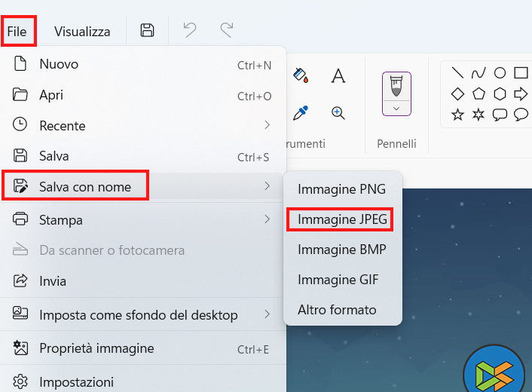Image resolution: width=532 pixels, height=392 pixels.
Task: Select the Pentagon shape
Action: 478,93
